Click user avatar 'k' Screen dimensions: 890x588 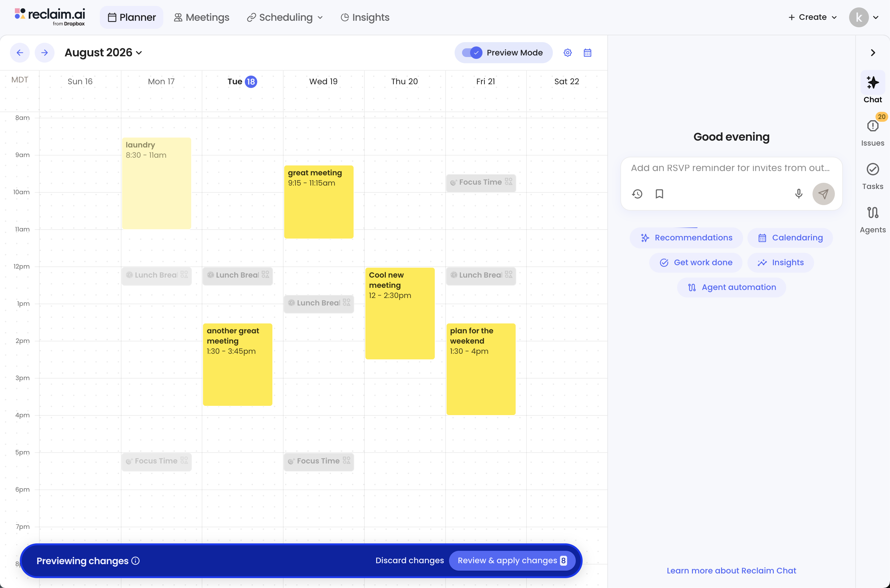[x=858, y=17]
